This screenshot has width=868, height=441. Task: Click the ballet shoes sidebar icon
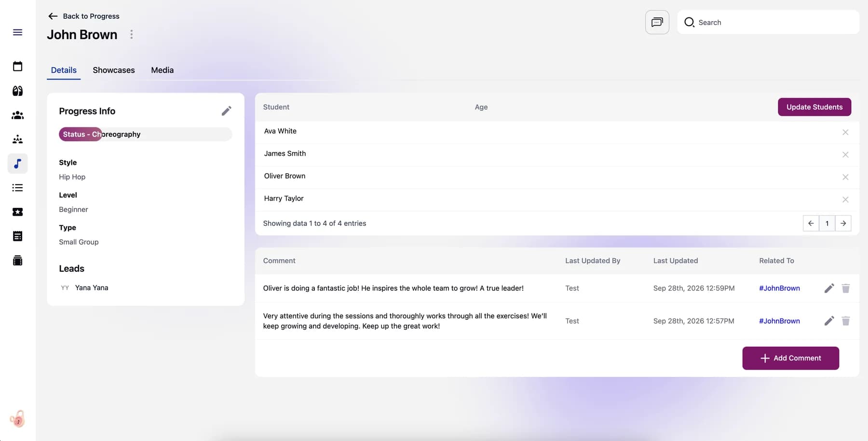click(x=17, y=91)
